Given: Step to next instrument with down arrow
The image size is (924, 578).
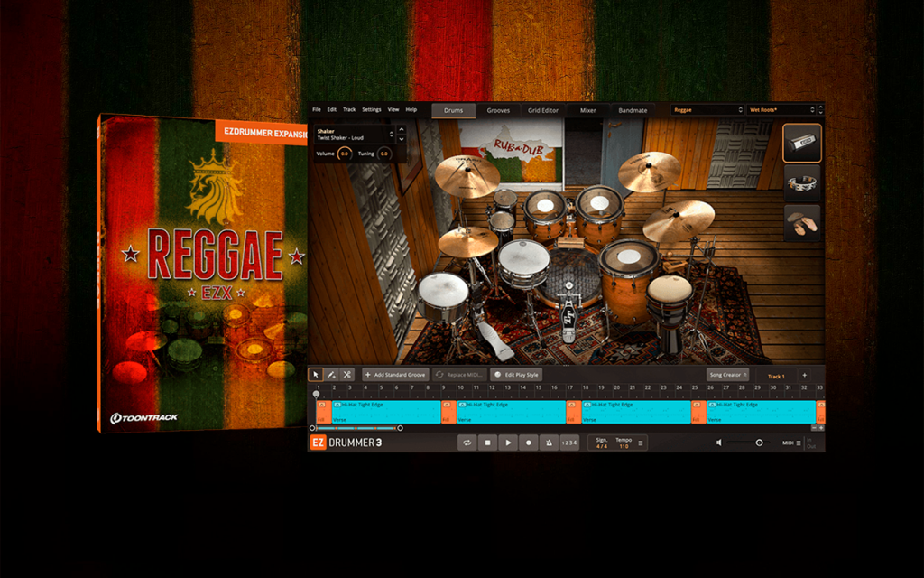Looking at the screenshot, I should point(402,139).
